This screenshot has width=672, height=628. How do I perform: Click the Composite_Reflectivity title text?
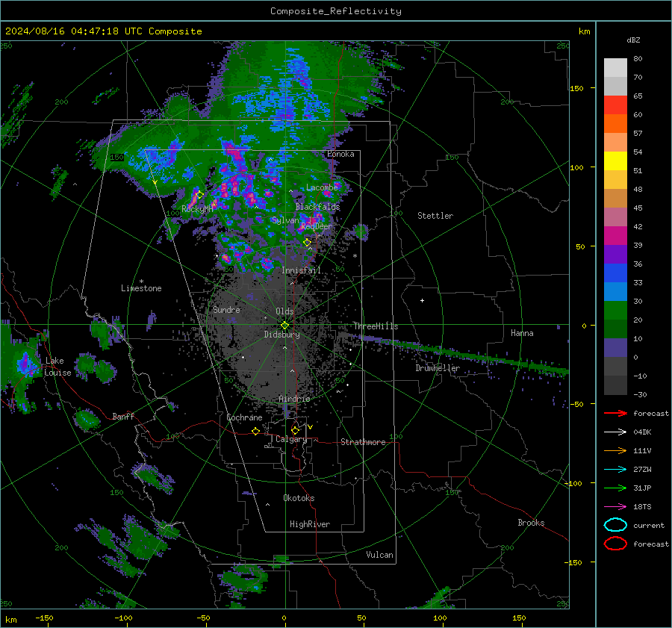point(335,11)
